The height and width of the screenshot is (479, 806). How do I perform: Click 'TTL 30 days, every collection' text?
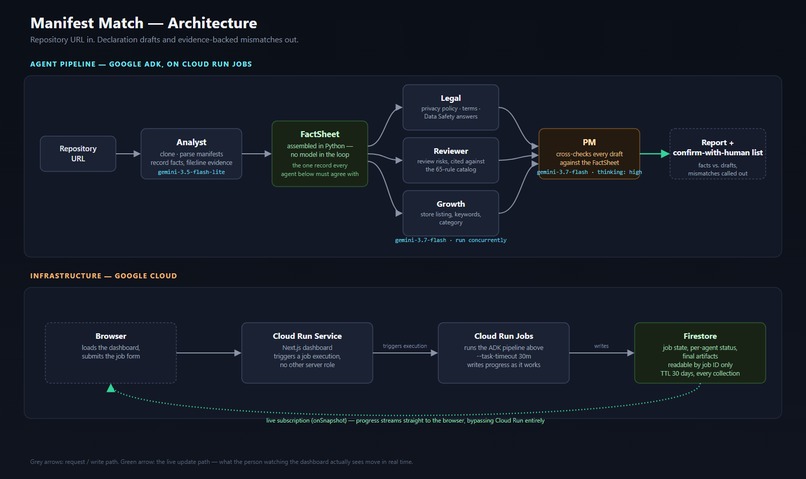(x=700, y=374)
